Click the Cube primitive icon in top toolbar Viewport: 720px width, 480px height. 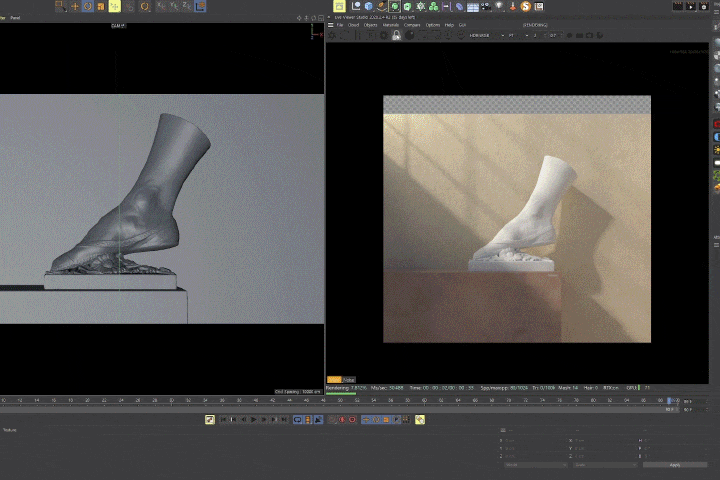tap(369, 6)
